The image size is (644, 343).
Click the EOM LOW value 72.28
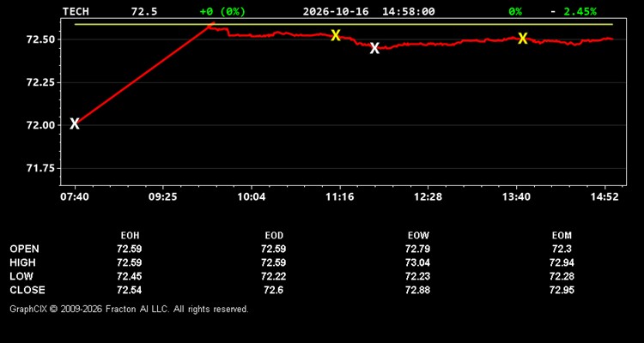(x=562, y=276)
